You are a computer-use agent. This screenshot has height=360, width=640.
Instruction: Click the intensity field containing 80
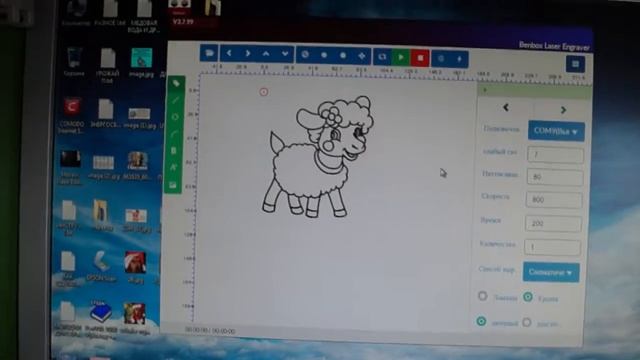point(555,177)
